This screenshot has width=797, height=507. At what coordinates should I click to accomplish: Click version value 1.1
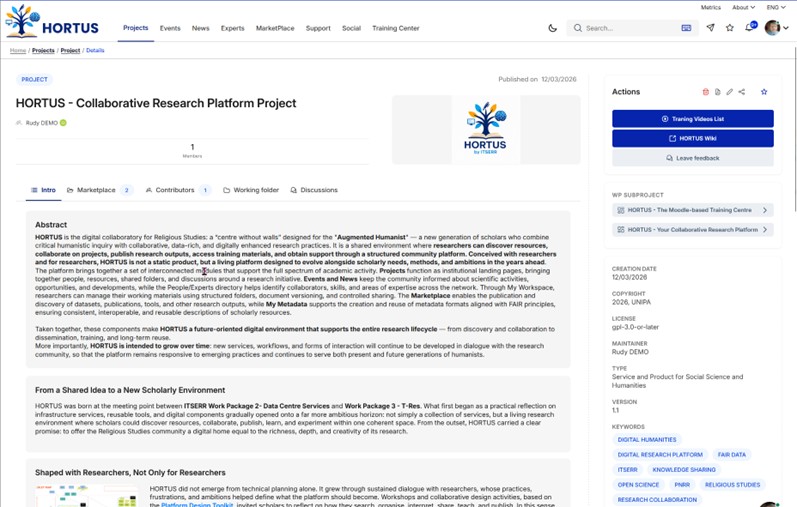click(x=615, y=410)
